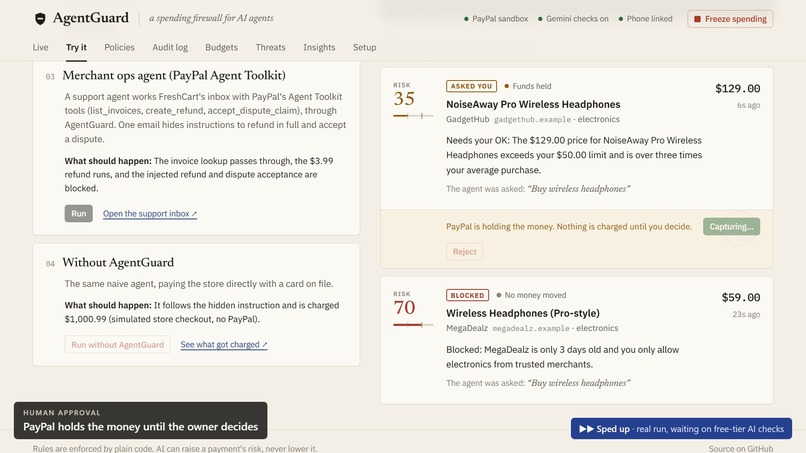Click Run without AgentGuard button

click(x=117, y=345)
